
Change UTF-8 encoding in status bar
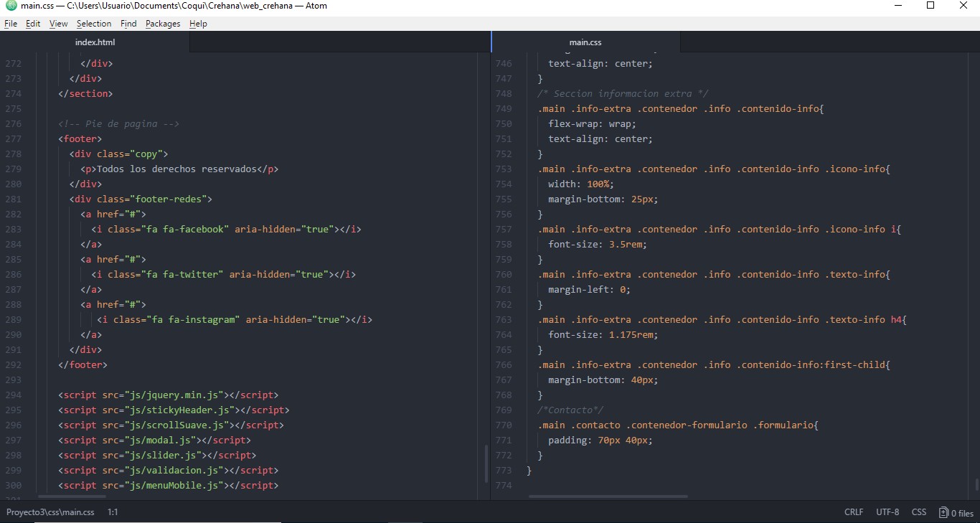point(887,512)
